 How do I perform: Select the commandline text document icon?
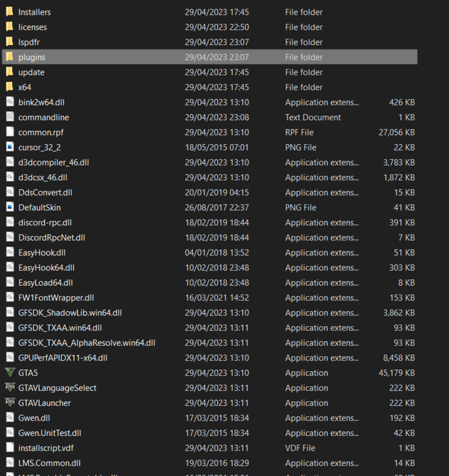pyautogui.click(x=10, y=117)
